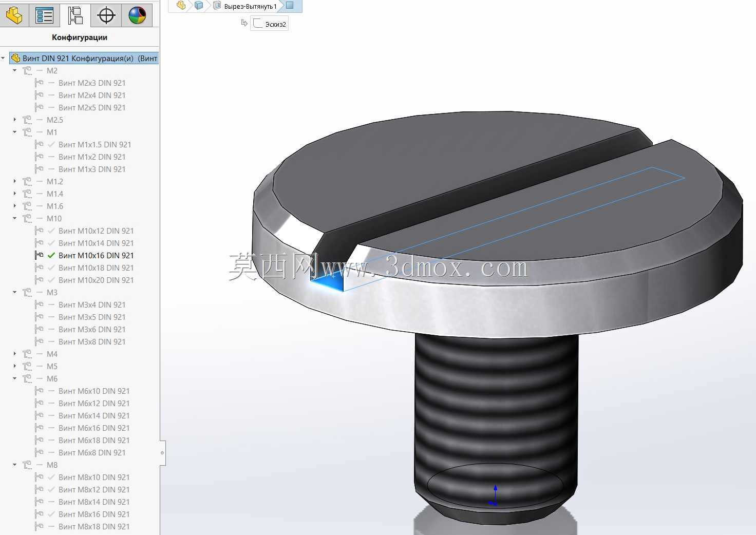Screen dimensions: 756x535
Task: Select root node Винт DIN 921 Конфигурация(и)
Action: click(84, 58)
